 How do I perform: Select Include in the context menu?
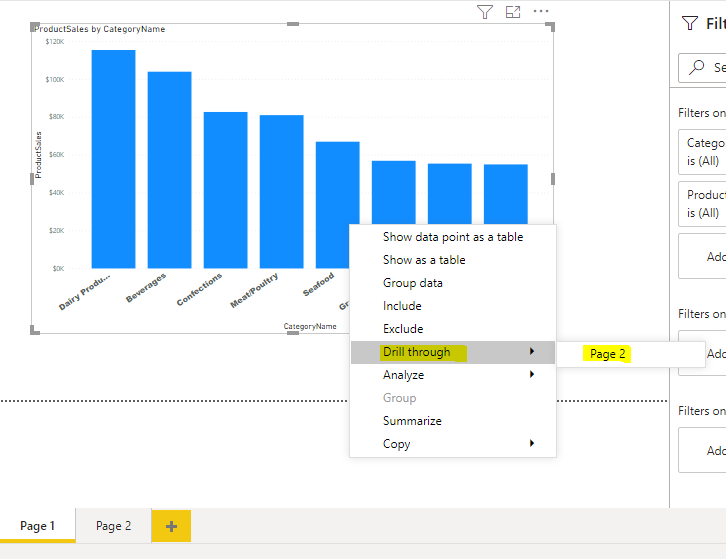[x=453, y=306]
